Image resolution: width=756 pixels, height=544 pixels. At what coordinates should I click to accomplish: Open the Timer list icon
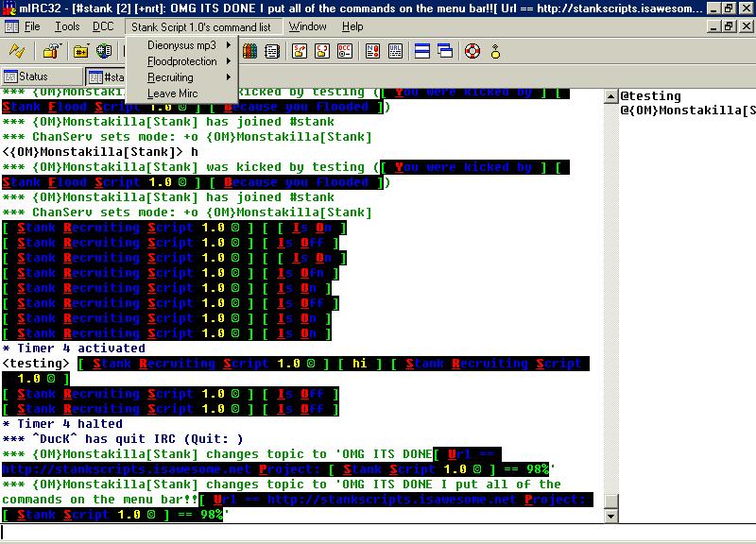272,51
